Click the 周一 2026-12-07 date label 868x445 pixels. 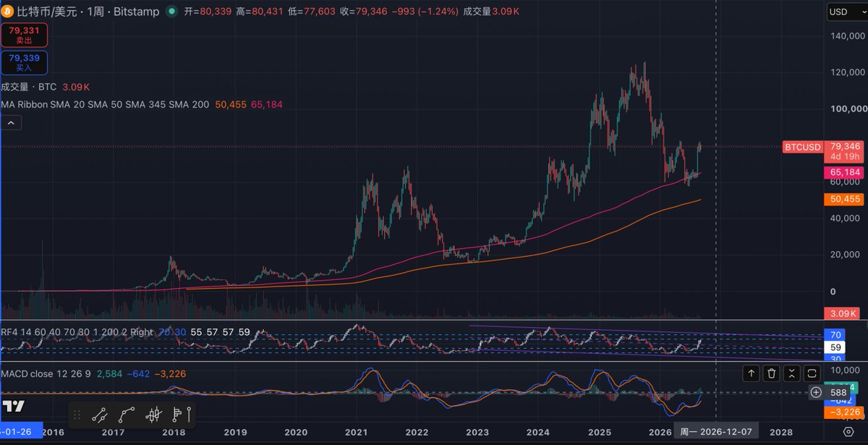pos(717,432)
